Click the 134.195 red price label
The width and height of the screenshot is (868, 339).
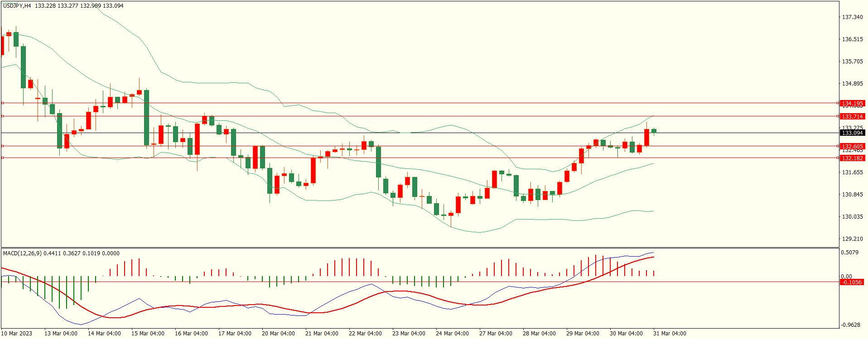[x=852, y=104]
